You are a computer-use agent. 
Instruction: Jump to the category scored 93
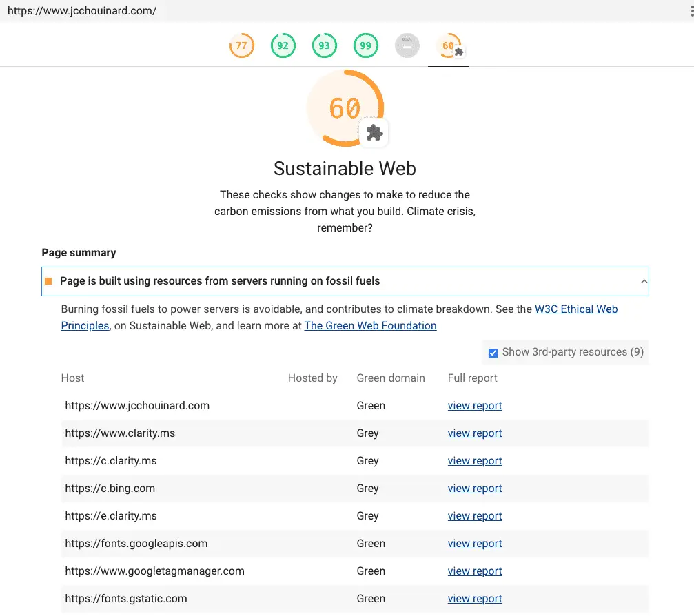tap(325, 45)
